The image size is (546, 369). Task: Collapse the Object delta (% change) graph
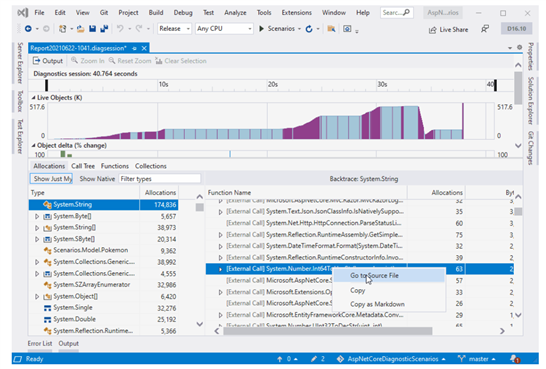tap(33, 146)
